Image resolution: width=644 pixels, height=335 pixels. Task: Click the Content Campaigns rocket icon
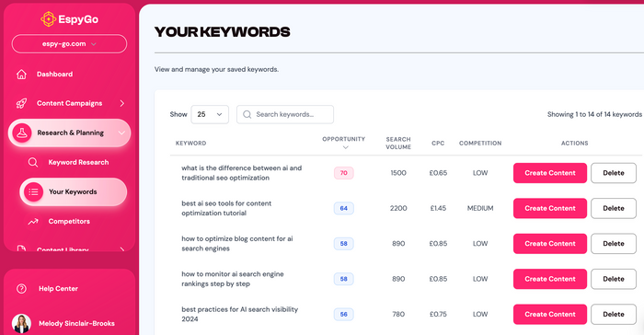(x=21, y=103)
